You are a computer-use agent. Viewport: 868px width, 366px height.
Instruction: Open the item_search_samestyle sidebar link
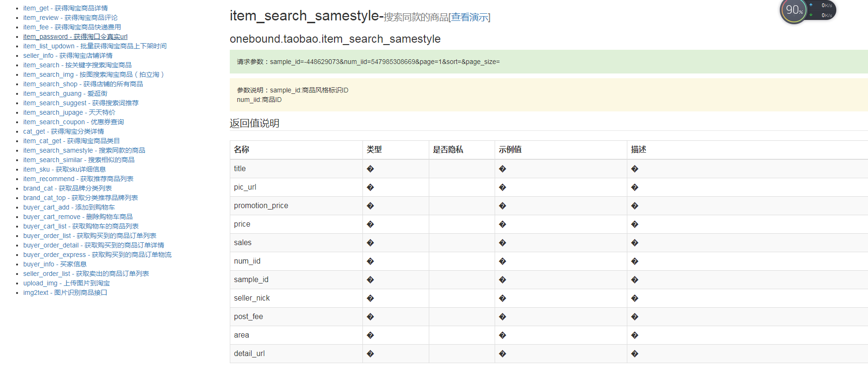pos(84,150)
